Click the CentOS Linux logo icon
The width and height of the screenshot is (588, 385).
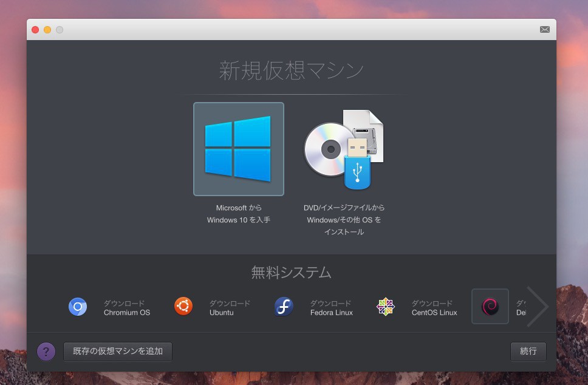[x=386, y=307]
